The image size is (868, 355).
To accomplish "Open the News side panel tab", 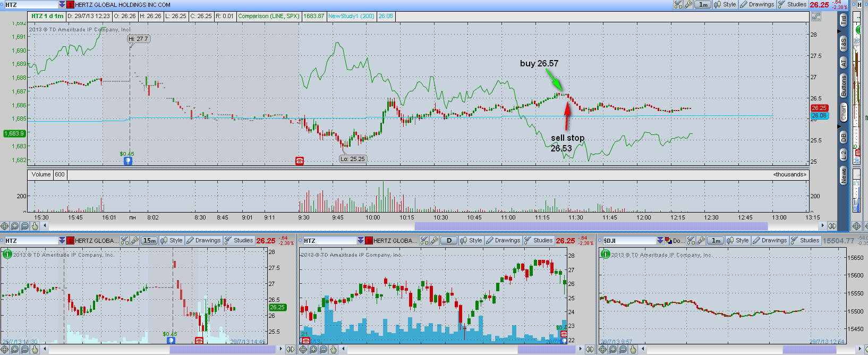I will (843, 175).
